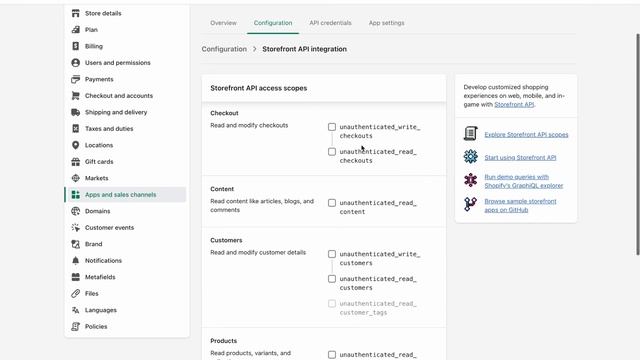Click the Gift cards icon

point(76,162)
